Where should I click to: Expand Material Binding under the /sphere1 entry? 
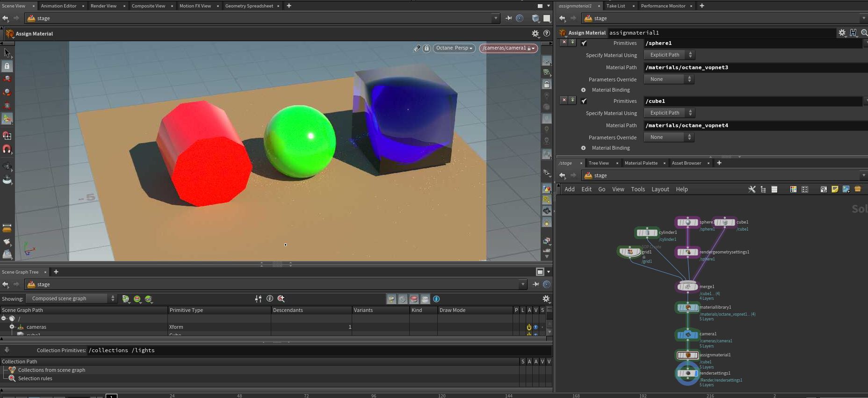(x=583, y=90)
